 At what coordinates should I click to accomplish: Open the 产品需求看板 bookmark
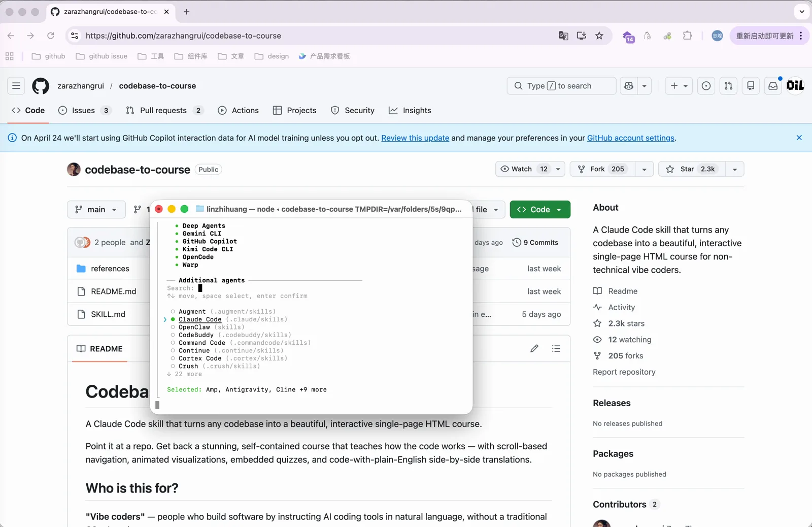[324, 56]
